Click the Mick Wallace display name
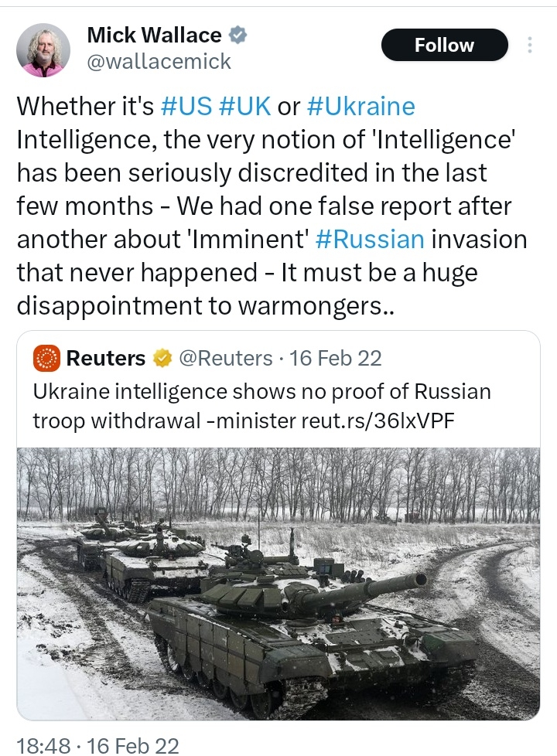Image resolution: width=557 pixels, height=756 pixels. [x=154, y=35]
